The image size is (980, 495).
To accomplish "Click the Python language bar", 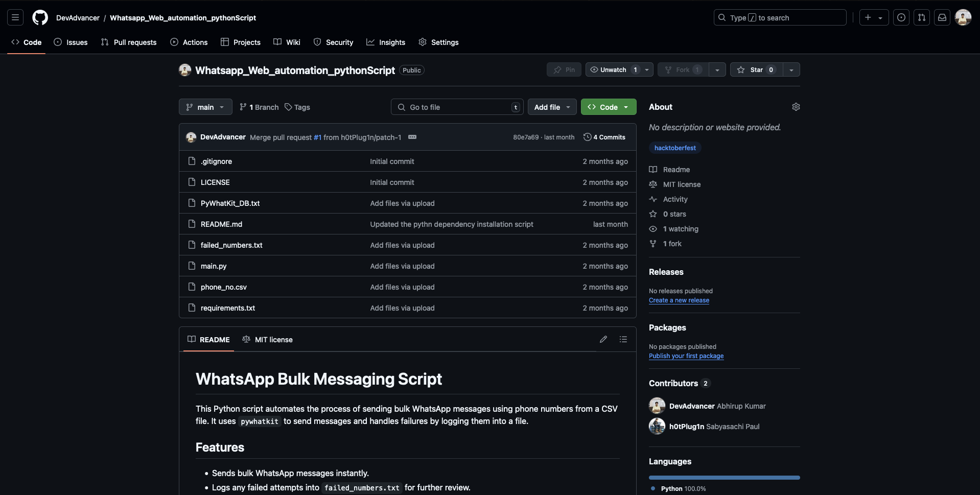I will (725, 478).
